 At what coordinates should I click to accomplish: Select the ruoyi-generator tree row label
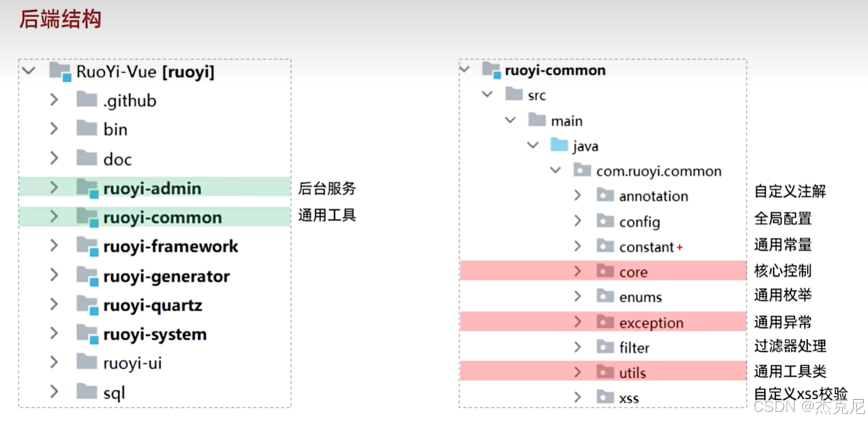[166, 277]
